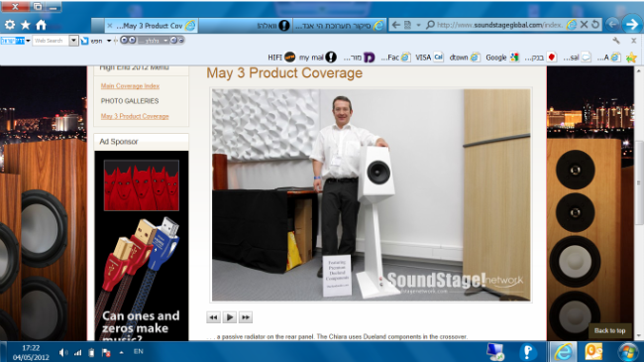Screen dimensions: 644x362
Task: Go to previous slide in slideshow
Action: (213, 317)
